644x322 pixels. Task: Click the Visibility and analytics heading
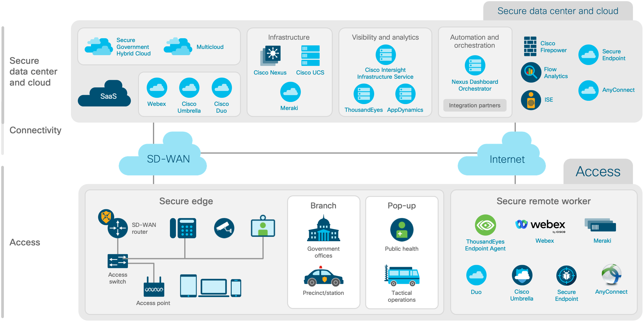[x=386, y=37]
